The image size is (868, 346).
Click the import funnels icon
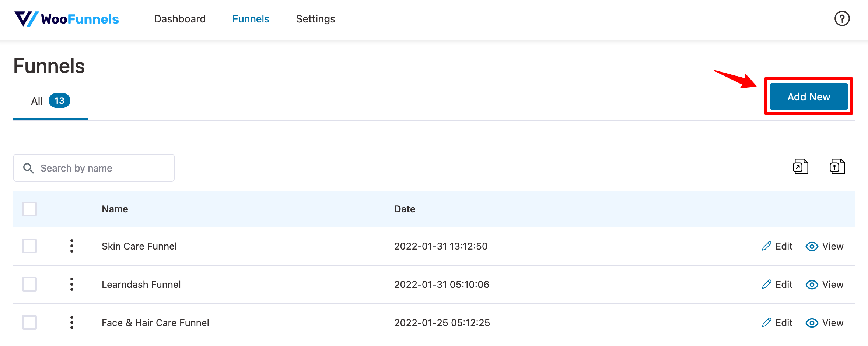coord(836,166)
